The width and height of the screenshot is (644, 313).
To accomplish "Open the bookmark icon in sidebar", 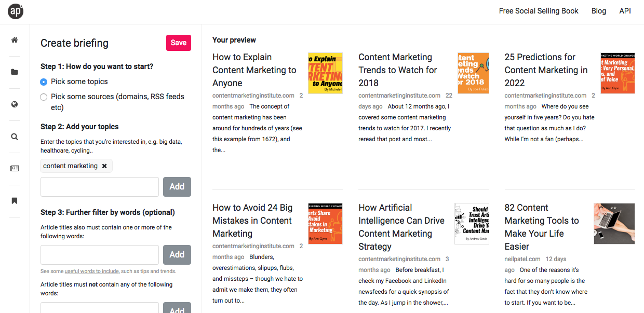I will click(x=15, y=201).
